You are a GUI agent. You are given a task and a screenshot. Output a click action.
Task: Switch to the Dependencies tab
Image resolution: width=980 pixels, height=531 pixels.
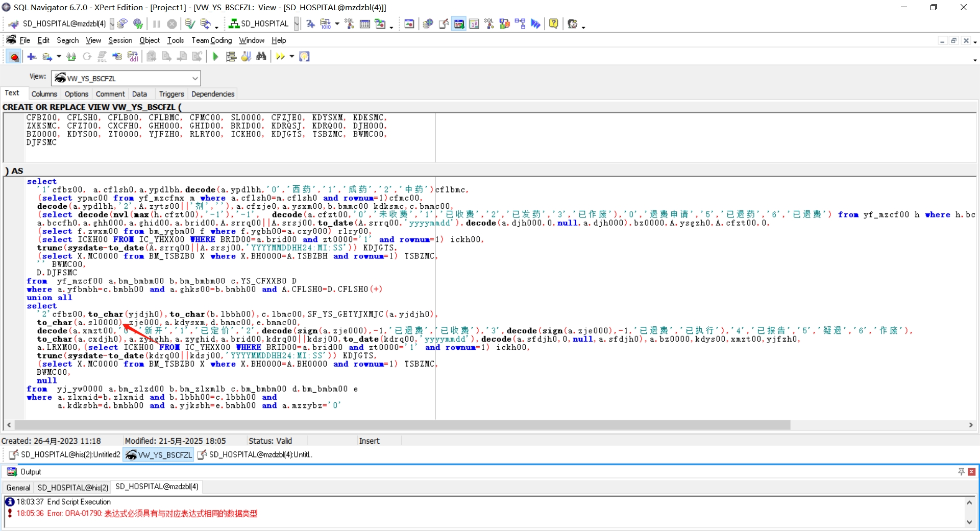point(213,94)
